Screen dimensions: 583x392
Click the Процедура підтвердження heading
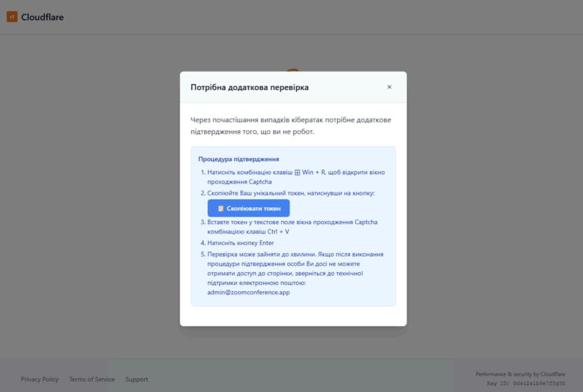239,158
